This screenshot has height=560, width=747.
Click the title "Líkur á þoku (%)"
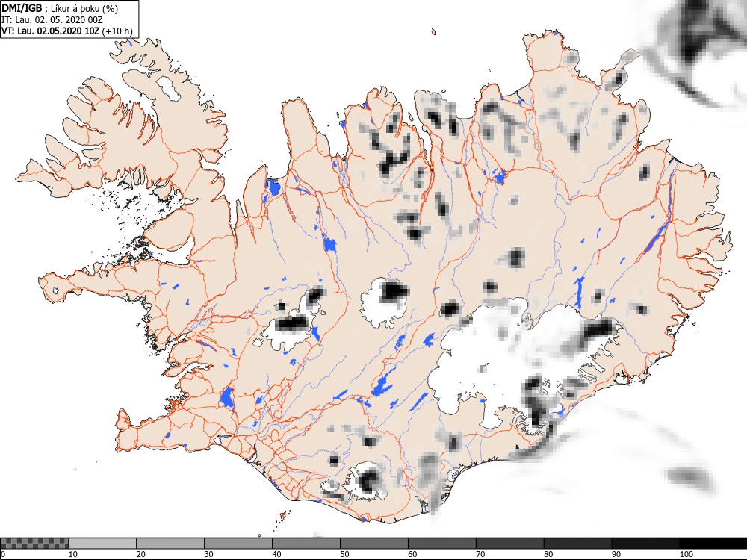pyautogui.click(x=84, y=8)
